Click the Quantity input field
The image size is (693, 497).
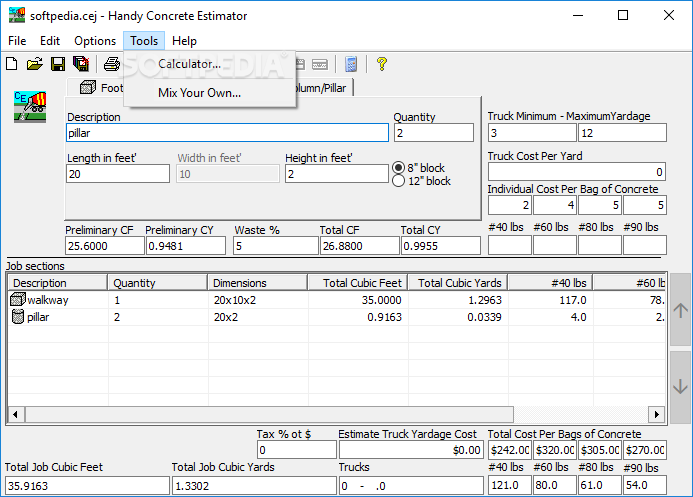tap(434, 133)
